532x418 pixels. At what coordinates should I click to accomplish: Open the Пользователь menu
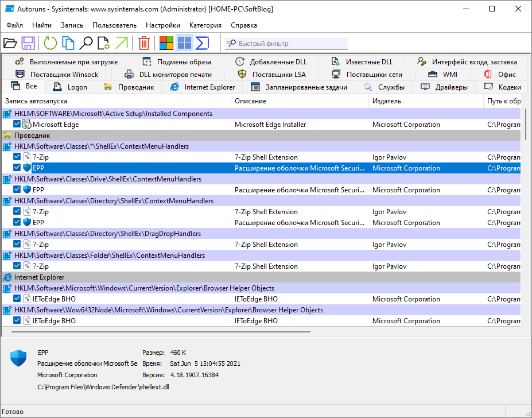point(114,25)
